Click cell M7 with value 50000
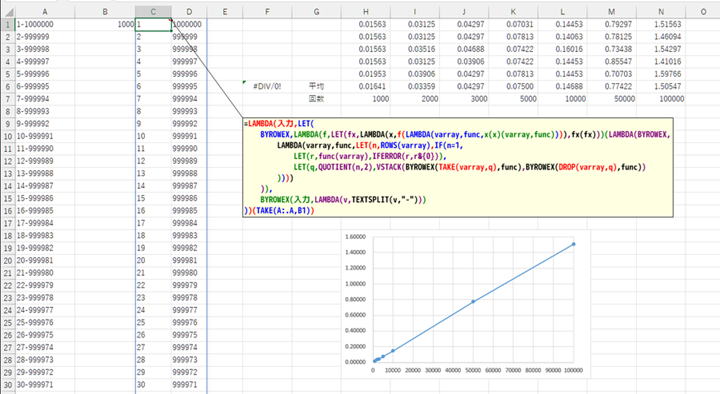 click(612, 99)
